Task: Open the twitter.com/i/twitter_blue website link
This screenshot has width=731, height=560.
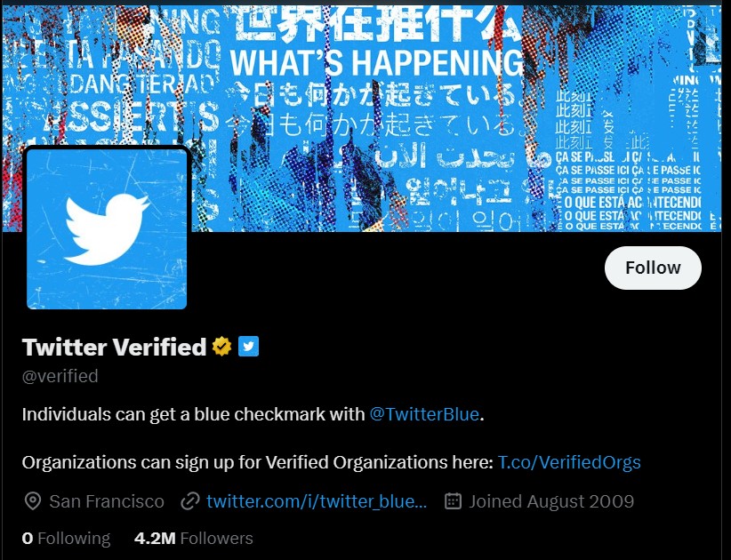Action: [x=317, y=501]
